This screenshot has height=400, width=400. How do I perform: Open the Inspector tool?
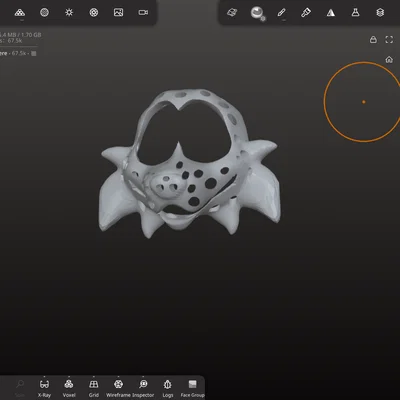(143, 388)
